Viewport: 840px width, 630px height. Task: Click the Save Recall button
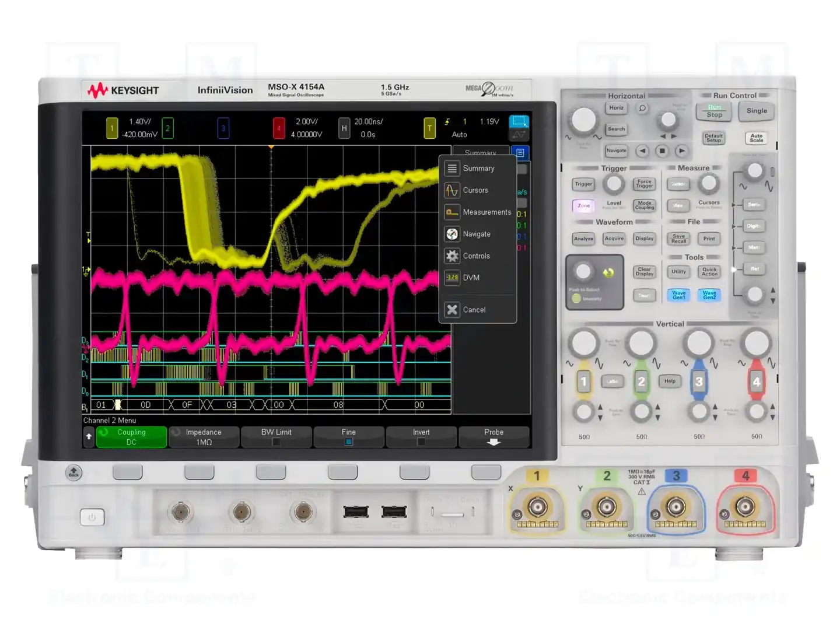[x=678, y=239]
